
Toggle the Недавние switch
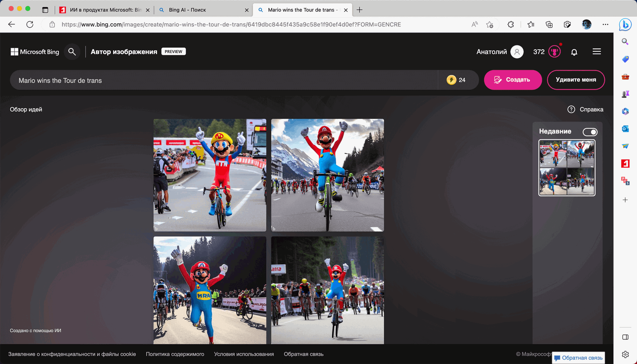(x=590, y=132)
